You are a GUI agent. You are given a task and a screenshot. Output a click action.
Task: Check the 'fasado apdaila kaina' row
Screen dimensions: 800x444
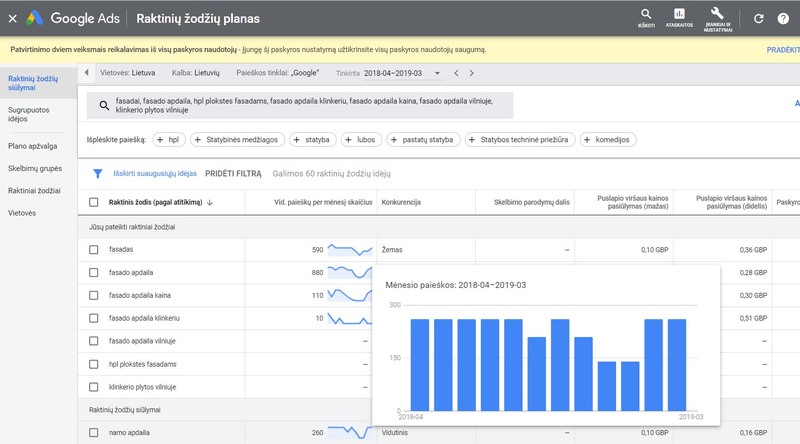(93, 295)
